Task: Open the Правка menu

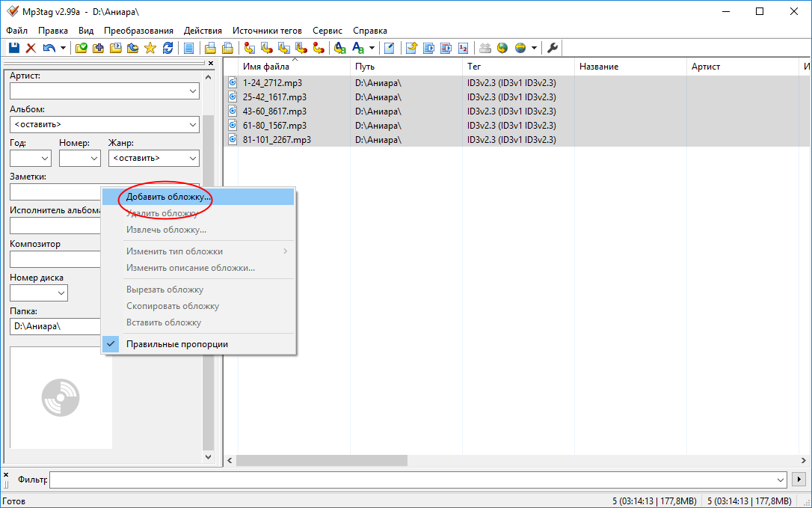Action: point(53,31)
